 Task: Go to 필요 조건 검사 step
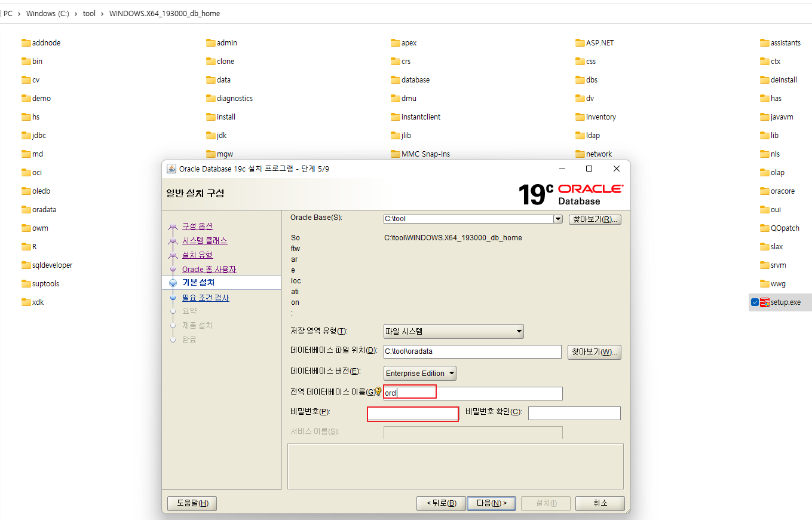click(206, 298)
